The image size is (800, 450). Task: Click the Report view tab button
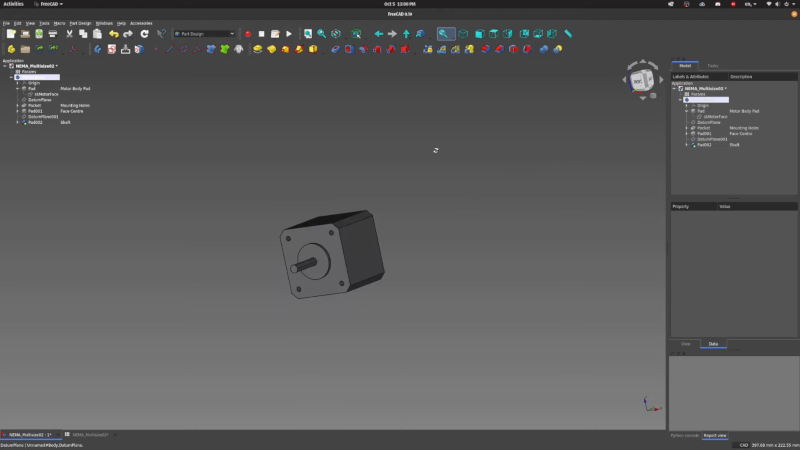(x=714, y=435)
